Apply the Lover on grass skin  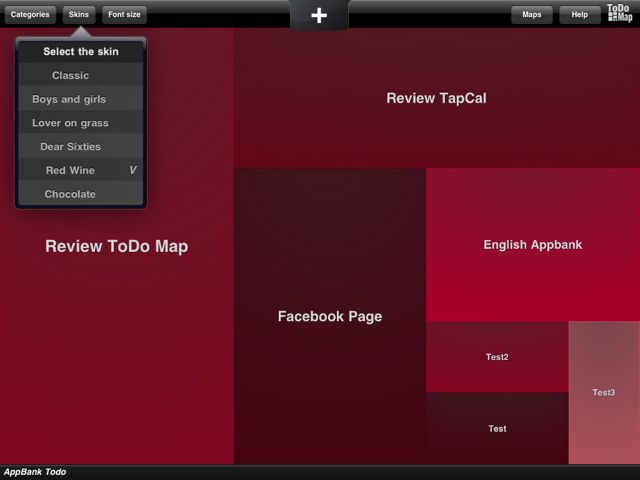coord(81,123)
